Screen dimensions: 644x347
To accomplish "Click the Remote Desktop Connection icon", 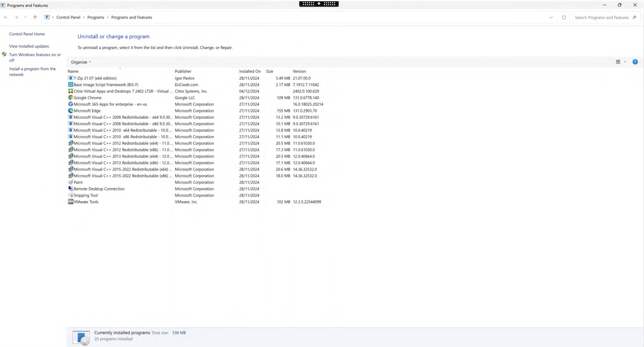I will coord(71,189).
